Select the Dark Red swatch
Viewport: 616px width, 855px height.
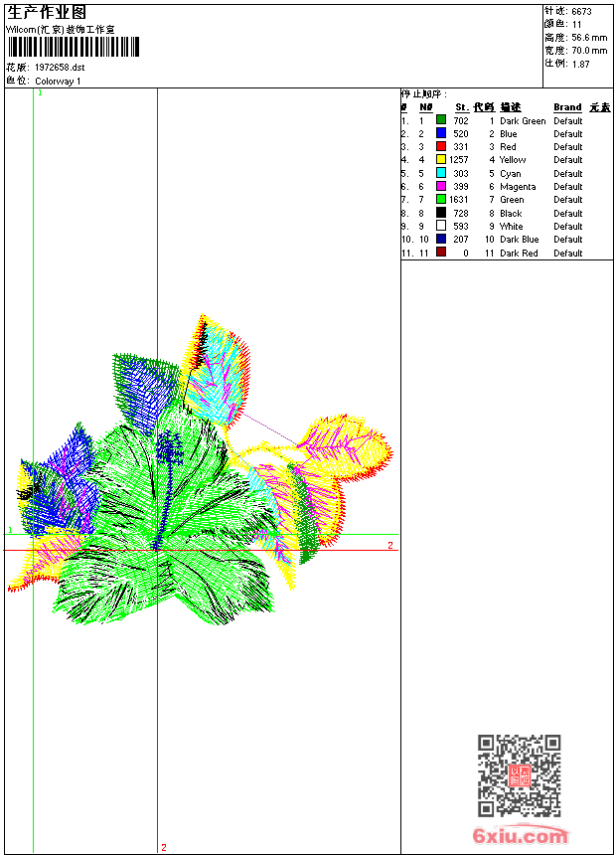(x=441, y=252)
